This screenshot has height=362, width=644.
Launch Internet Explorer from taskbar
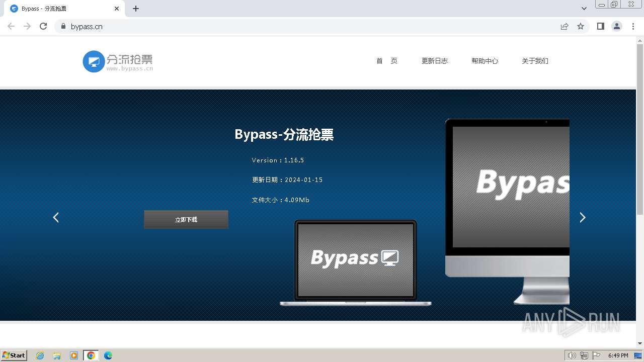click(x=40, y=355)
